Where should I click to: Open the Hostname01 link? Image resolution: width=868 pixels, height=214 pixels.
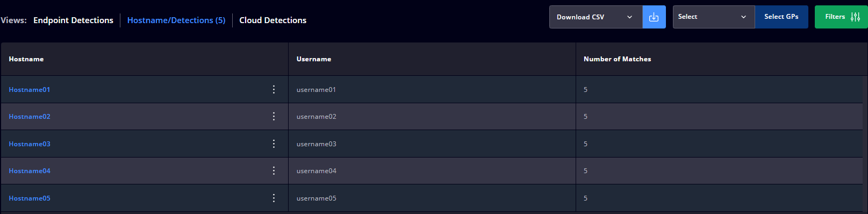click(x=30, y=90)
